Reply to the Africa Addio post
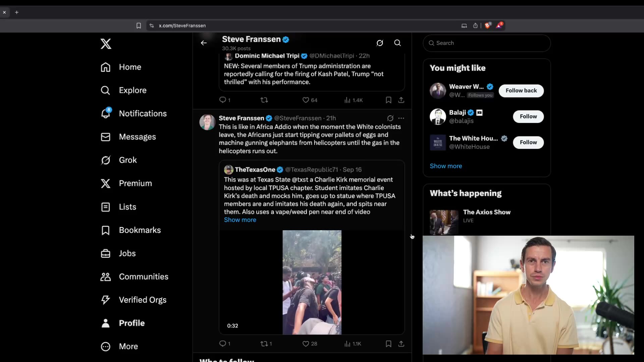 tap(225, 344)
